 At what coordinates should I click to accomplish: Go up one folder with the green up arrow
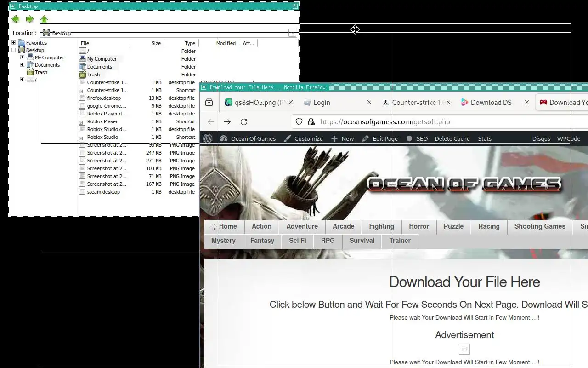tap(44, 19)
